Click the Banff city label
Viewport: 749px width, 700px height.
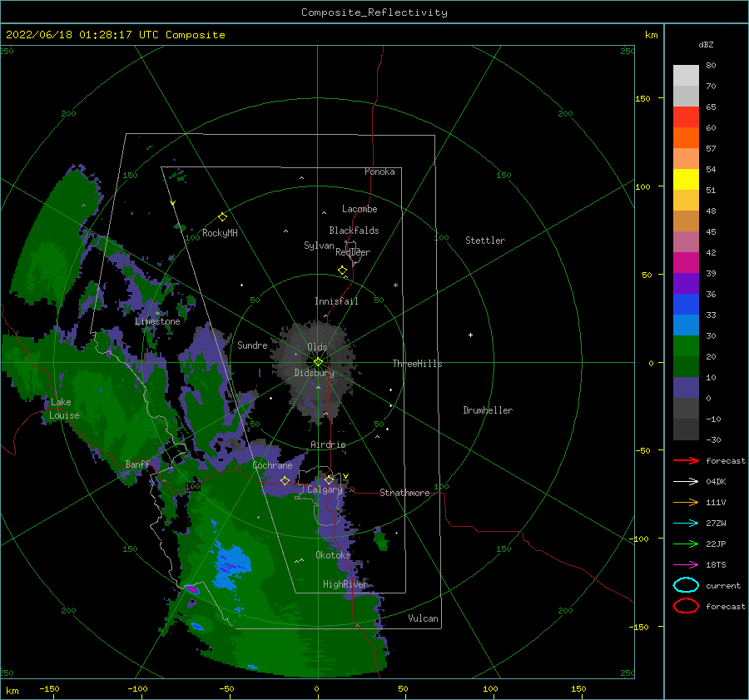137,464
